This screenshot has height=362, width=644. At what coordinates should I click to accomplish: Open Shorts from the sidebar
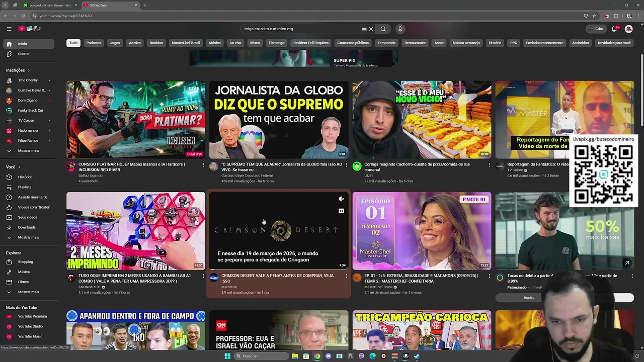(x=29, y=54)
